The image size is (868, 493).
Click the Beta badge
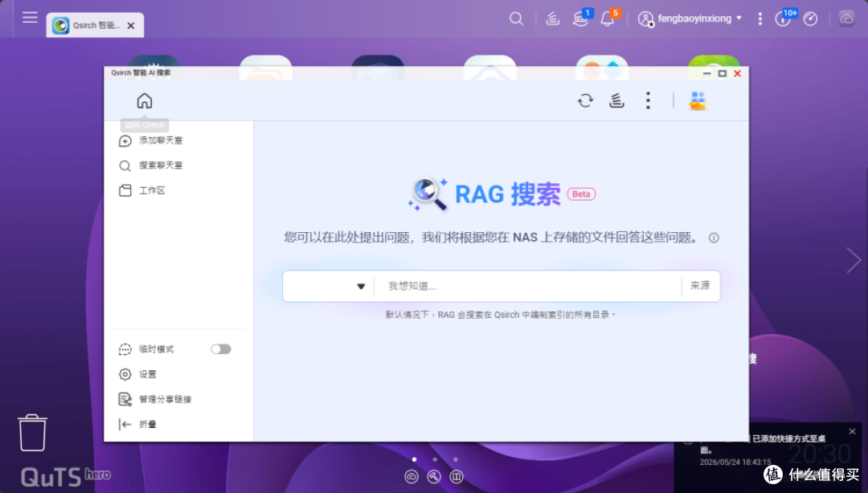(581, 194)
